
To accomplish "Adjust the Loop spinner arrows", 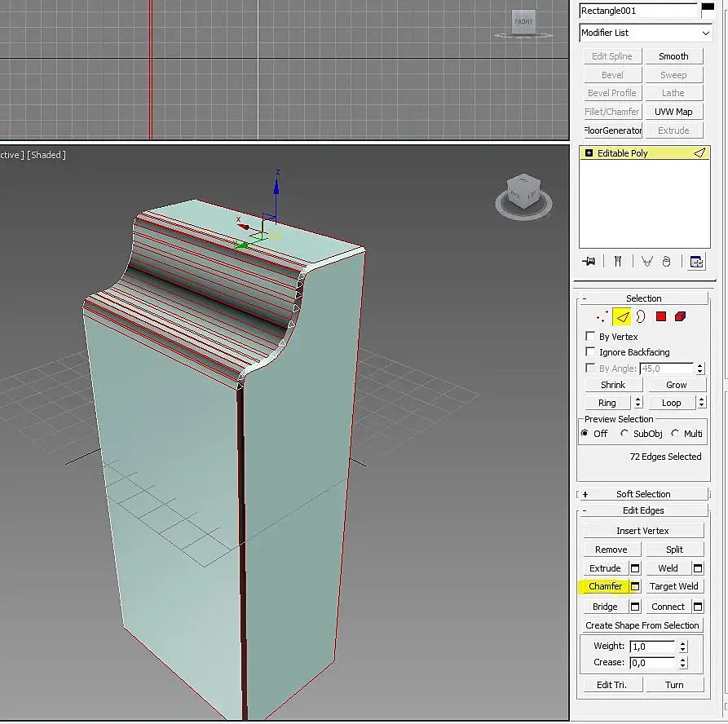I will [x=702, y=403].
